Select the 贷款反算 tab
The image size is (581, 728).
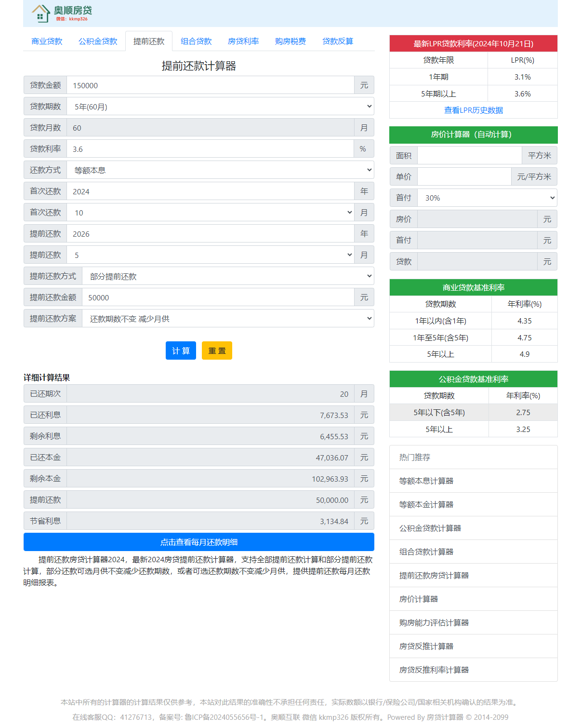point(337,41)
